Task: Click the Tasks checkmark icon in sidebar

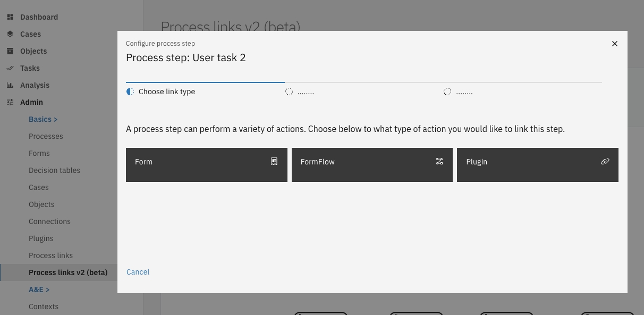Action: [10, 68]
